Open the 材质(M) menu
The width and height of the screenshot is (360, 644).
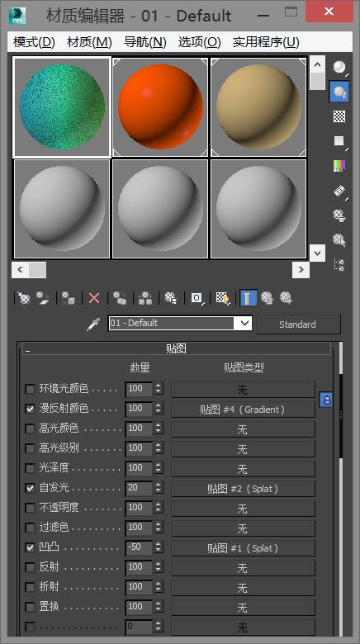(x=89, y=42)
